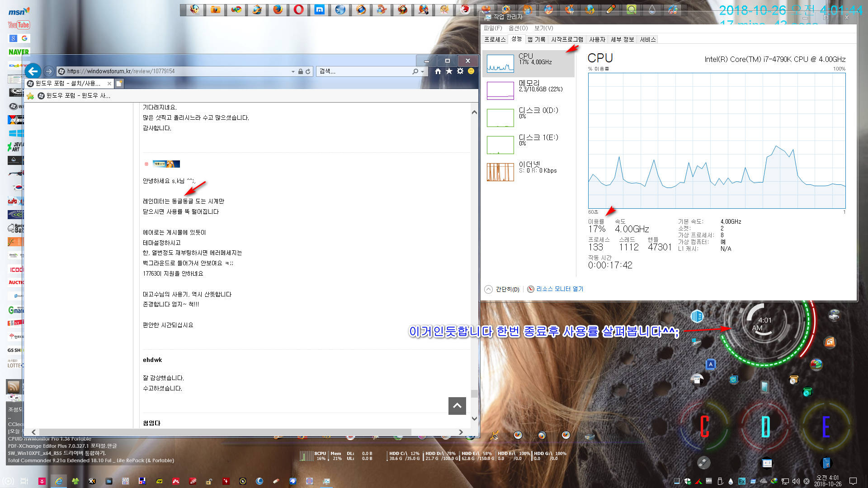Open the E drive Rainmeter launcher
This screenshot has width=868, height=488.
click(826, 427)
